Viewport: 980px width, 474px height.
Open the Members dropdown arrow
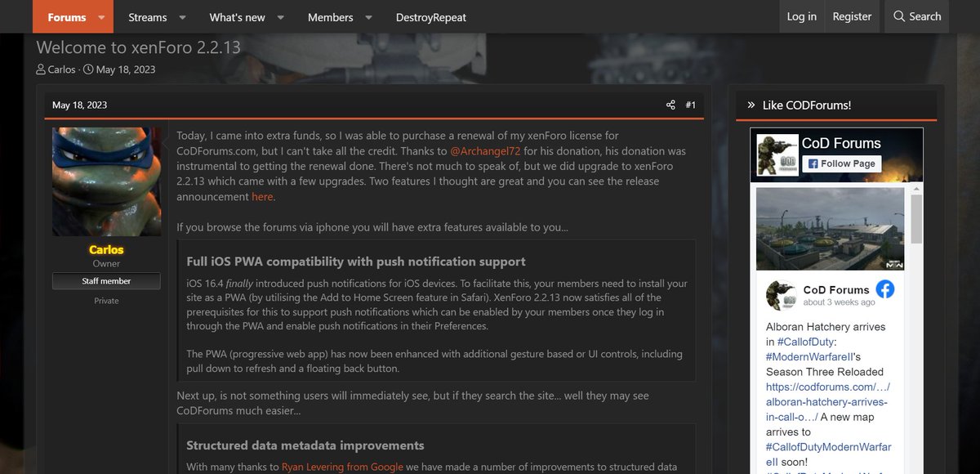tap(368, 16)
